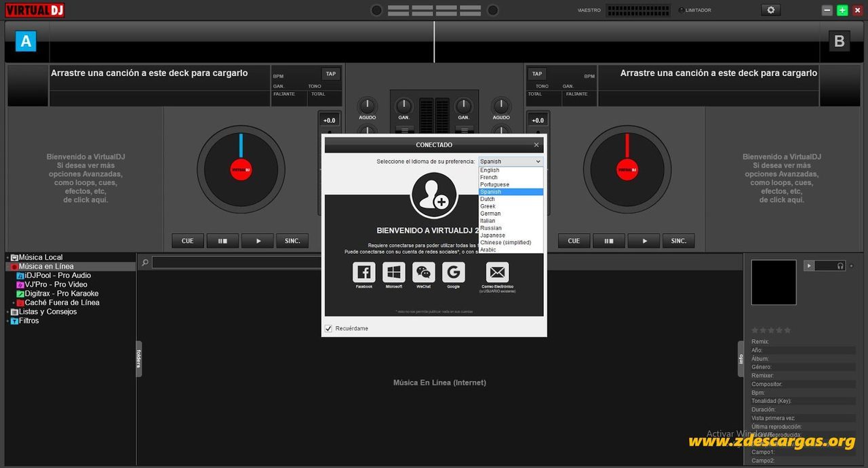868x468 pixels.
Task: Click the track star rating
Action: [771, 330]
